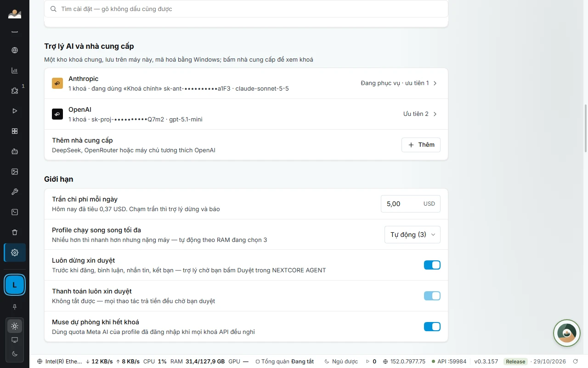The height and width of the screenshot is (368, 588).
Task: Open the bar chart statistics icon
Action: (15, 70)
